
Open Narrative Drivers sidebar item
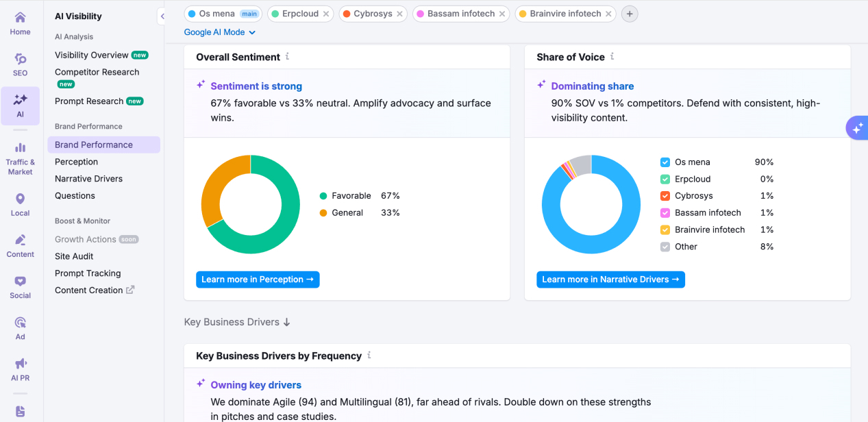point(88,179)
